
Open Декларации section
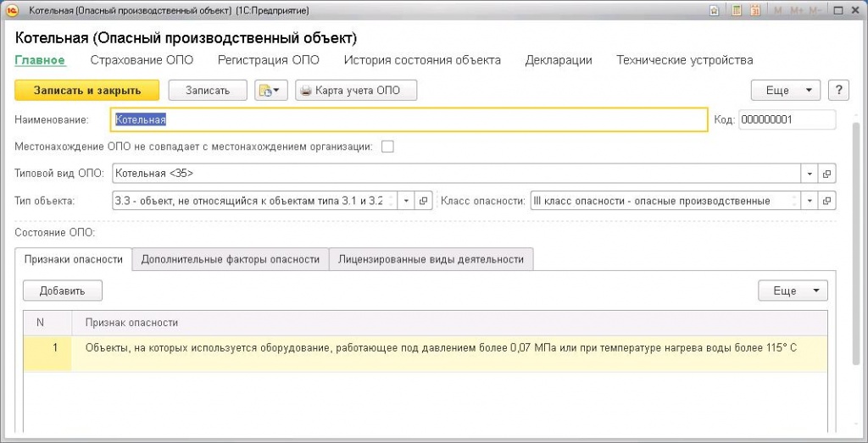click(559, 60)
